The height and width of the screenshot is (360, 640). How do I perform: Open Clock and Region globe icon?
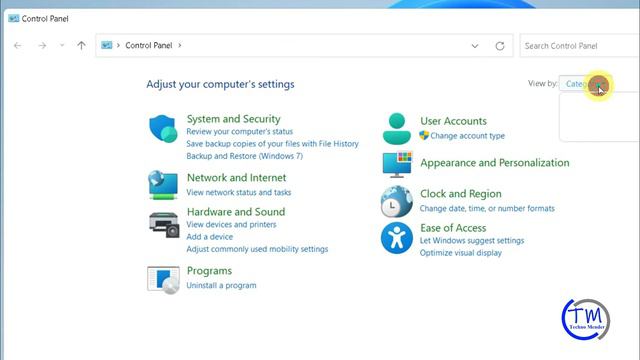tap(397, 201)
